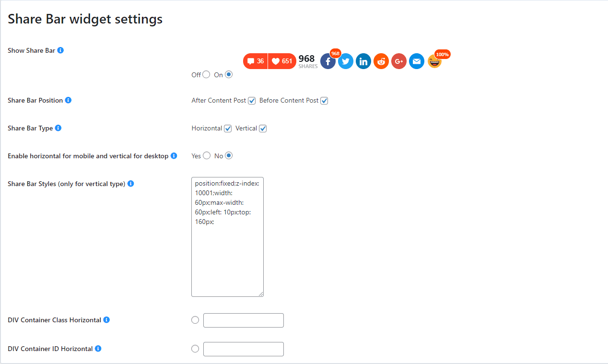Focus the DIV Container ID Horizontal text field
Screen dimensions: 608x364
tap(244, 349)
